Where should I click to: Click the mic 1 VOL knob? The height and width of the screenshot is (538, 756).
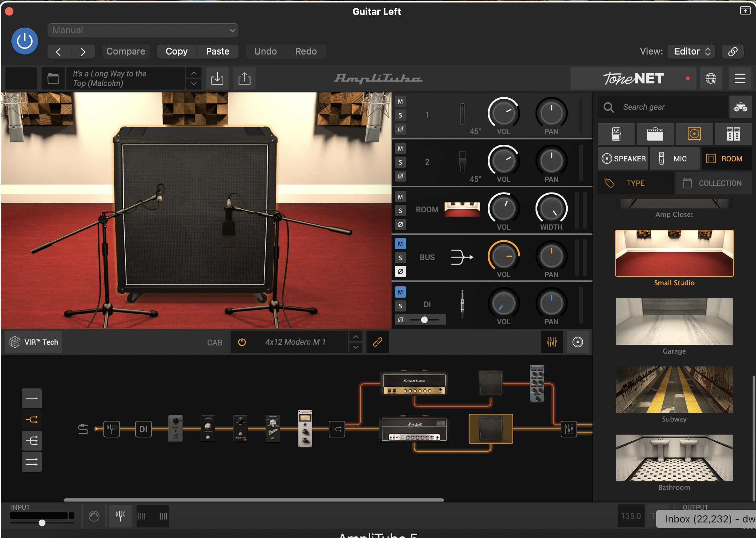coord(504,113)
